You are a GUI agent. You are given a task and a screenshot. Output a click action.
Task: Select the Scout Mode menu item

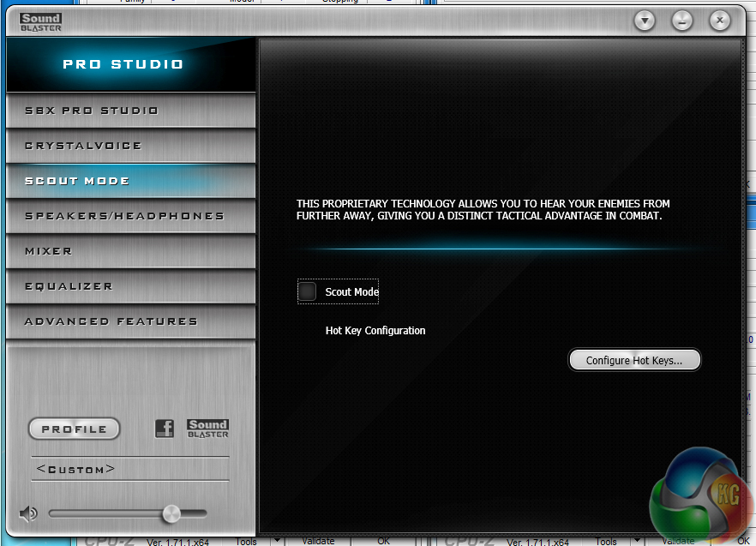coord(130,181)
